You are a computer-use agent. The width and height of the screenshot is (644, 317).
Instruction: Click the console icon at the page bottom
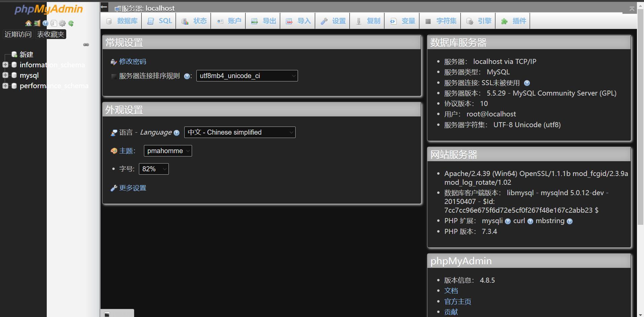tap(107, 314)
